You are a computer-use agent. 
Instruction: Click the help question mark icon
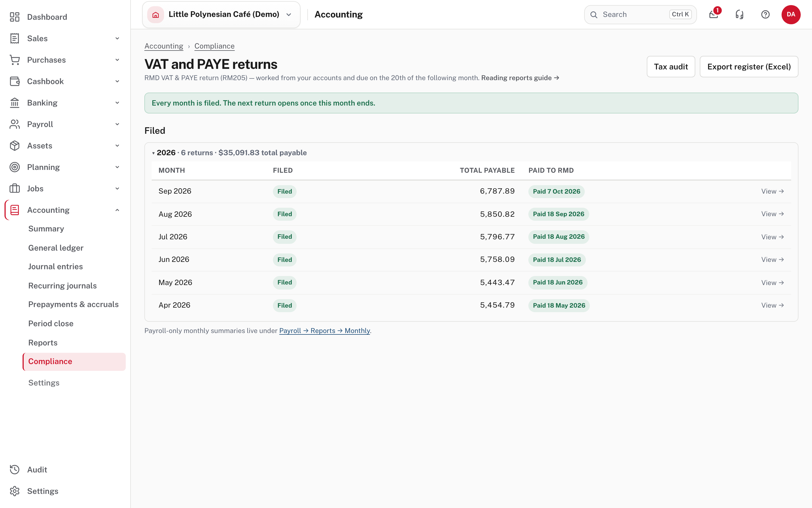click(765, 14)
